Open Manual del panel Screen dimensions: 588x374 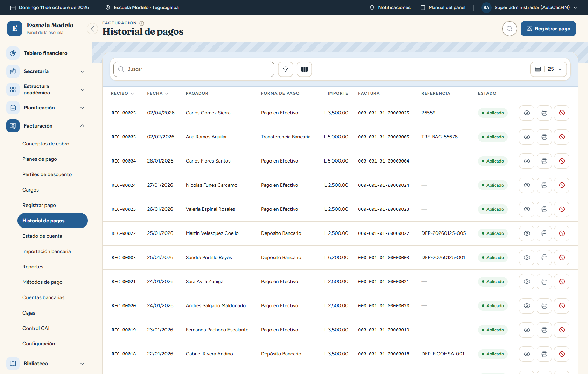click(443, 7)
